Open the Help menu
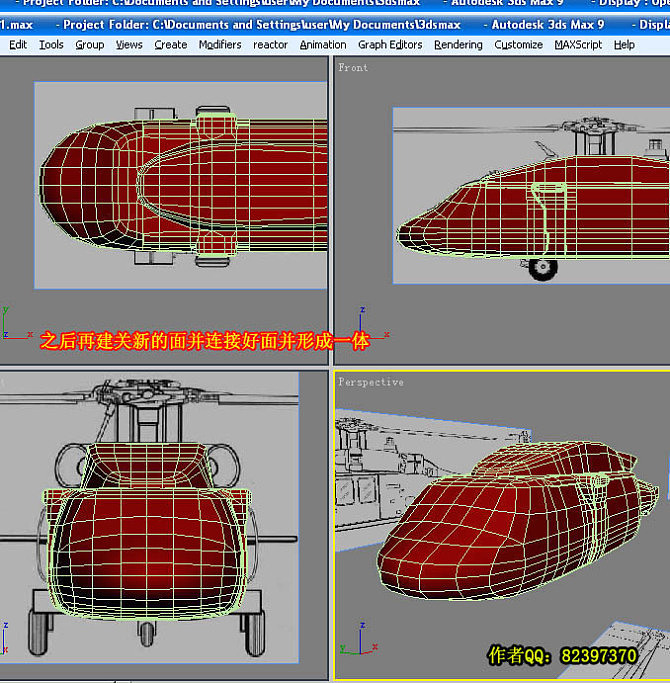The image size is (670, 683). click(x=624, y=45)
